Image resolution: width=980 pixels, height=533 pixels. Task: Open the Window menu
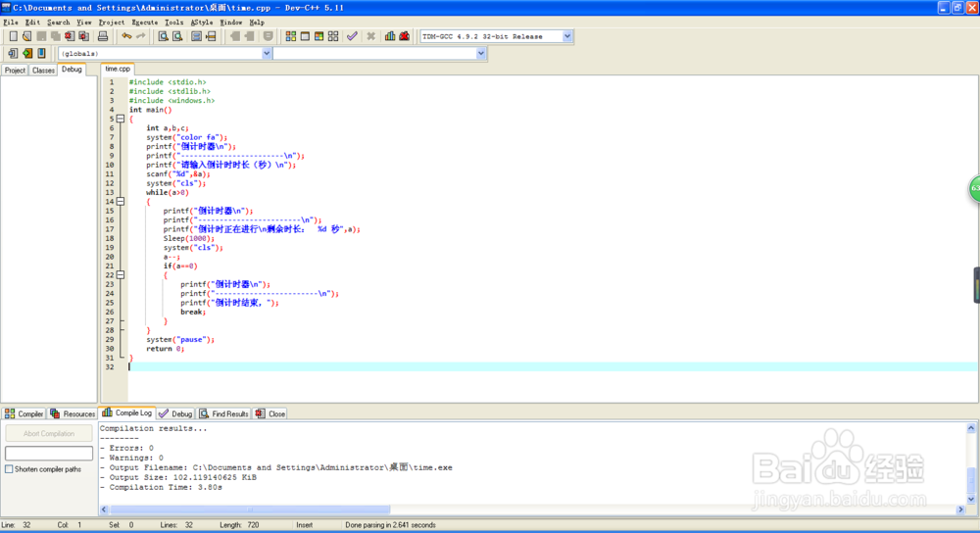(x=230, y=22)
